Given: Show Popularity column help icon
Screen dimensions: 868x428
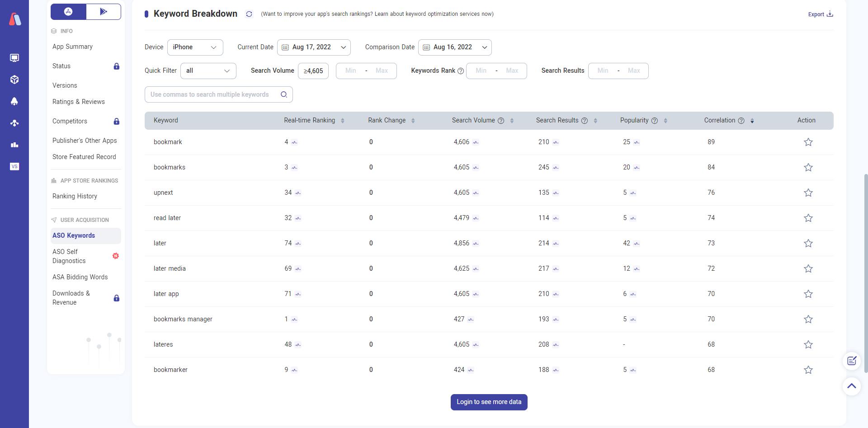Looking at the screenshot, I should [x=655, y=121].
